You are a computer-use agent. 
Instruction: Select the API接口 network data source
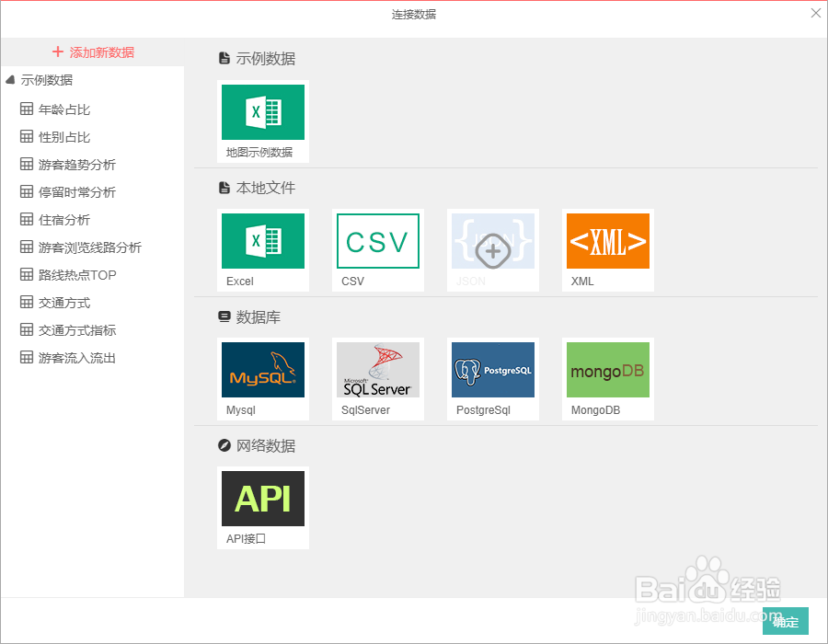click(x=263, y=508)
